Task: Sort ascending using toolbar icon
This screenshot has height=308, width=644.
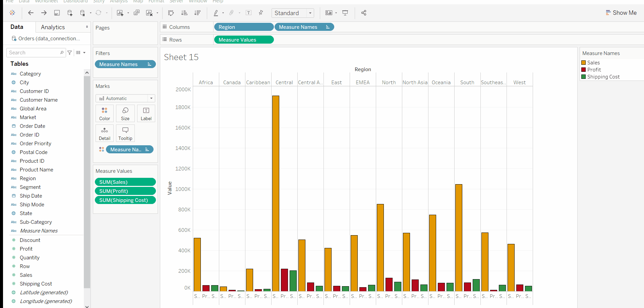Action: 184,13
